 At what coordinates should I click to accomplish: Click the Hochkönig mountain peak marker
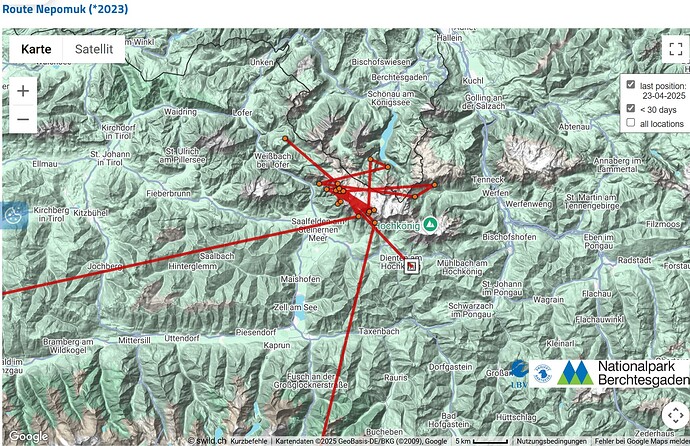coord(430,225)
